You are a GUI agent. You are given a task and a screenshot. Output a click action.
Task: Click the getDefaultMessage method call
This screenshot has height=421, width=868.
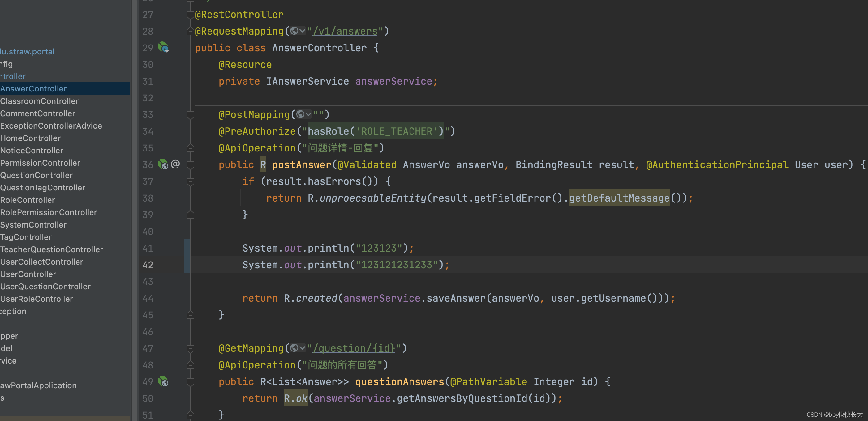619,198
